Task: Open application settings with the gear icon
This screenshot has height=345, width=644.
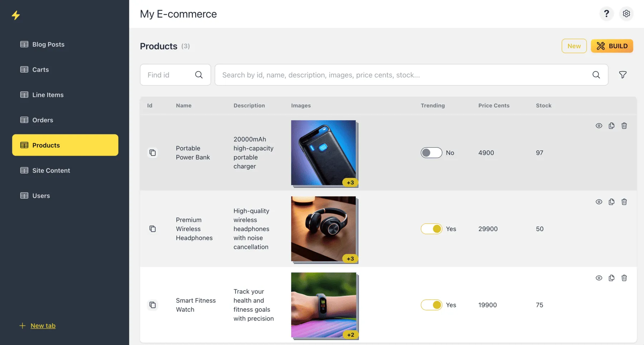Action: click(626, 14)
